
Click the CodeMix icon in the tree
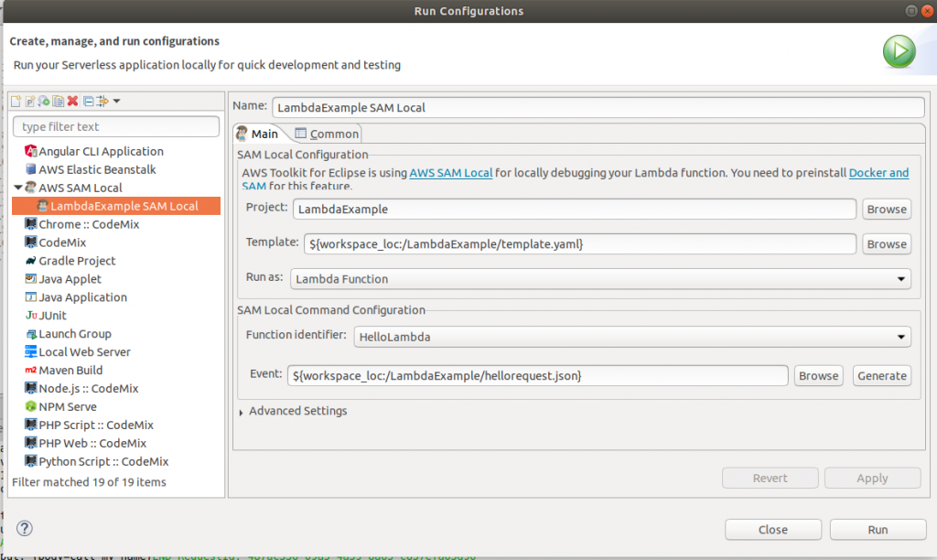point(30,242)
